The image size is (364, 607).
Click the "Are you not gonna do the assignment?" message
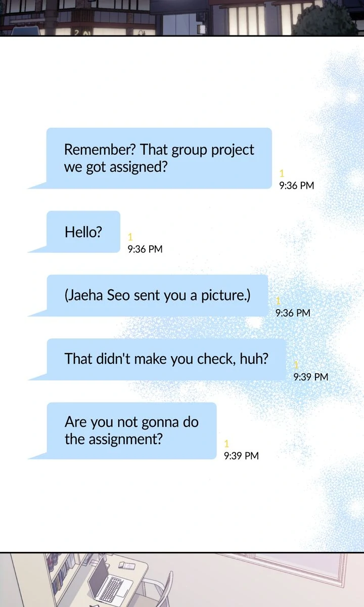click(x=131, y=430)
